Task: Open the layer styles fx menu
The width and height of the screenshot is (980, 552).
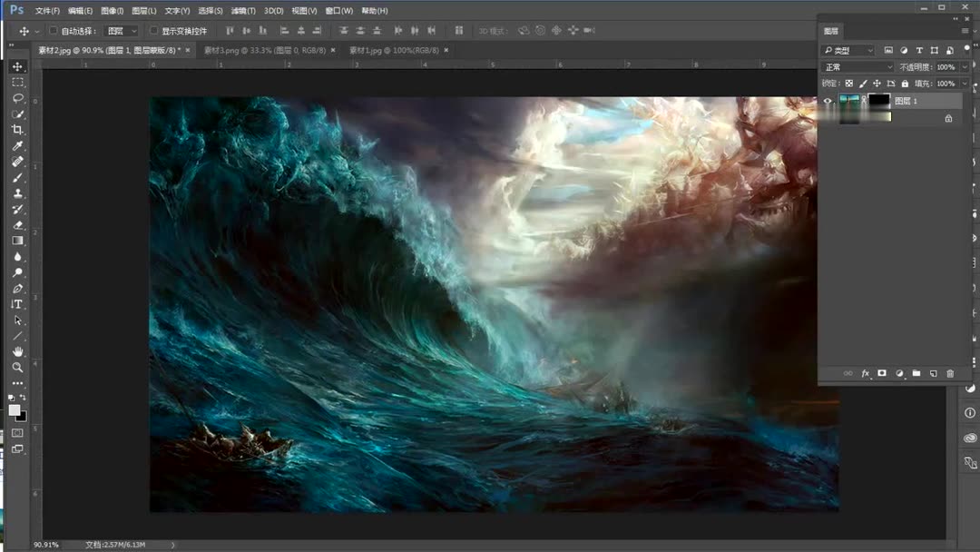Action: click(866, 373)
